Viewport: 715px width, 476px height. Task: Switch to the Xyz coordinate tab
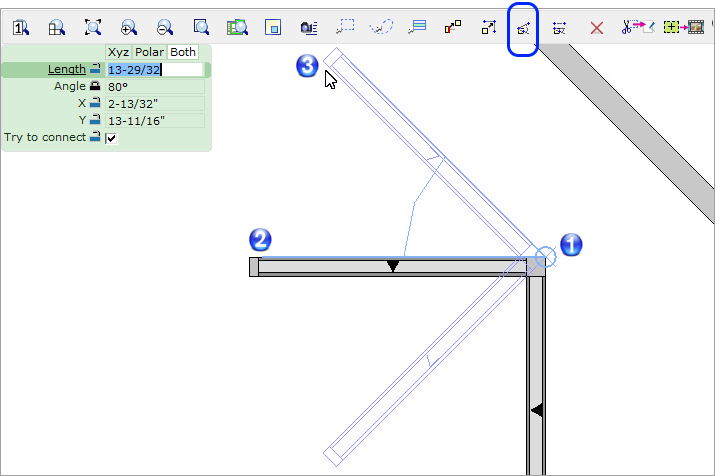click(118, 52)
